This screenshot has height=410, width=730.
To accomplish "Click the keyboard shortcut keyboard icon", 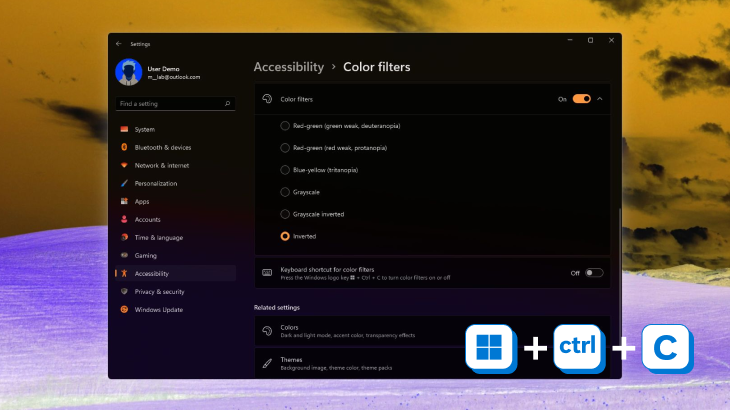I will coord(267,273).
